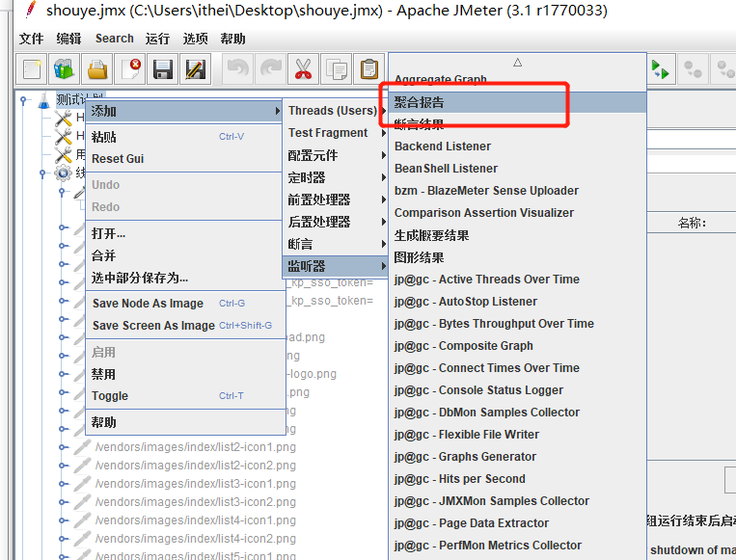This screenshot has width=736, height=560.
Task: Expand node handle for list2-icon2.png
Action: (x=62, y=466)
